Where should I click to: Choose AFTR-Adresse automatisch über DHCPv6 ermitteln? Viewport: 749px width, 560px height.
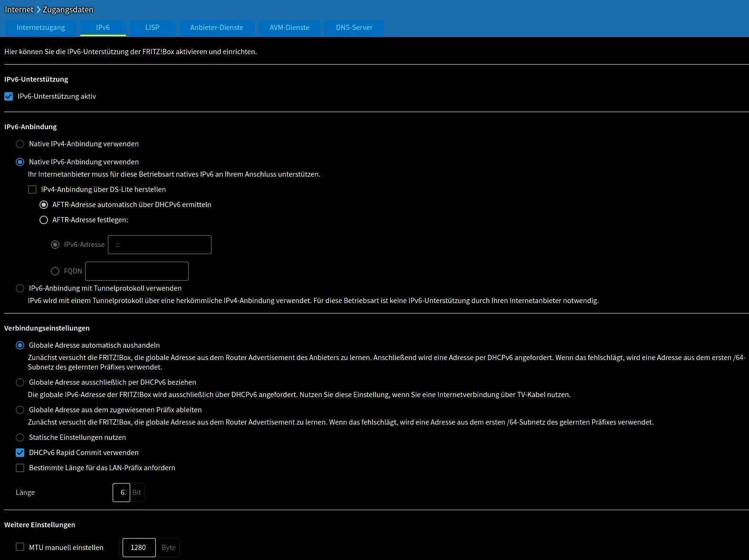coord(44,205)
